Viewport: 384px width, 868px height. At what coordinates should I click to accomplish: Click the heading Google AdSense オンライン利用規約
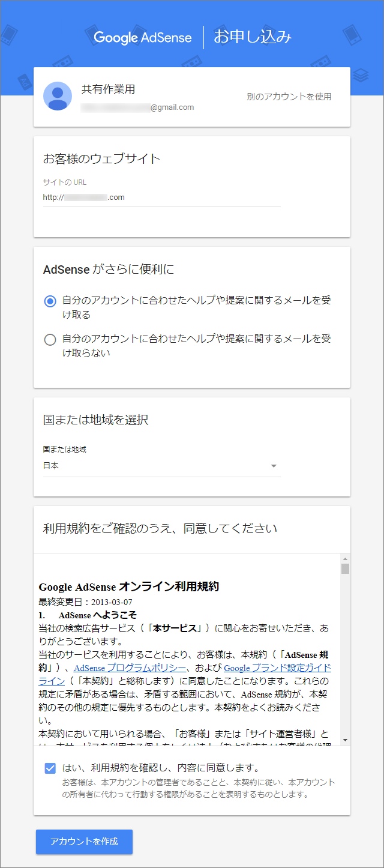coord(128,586)
